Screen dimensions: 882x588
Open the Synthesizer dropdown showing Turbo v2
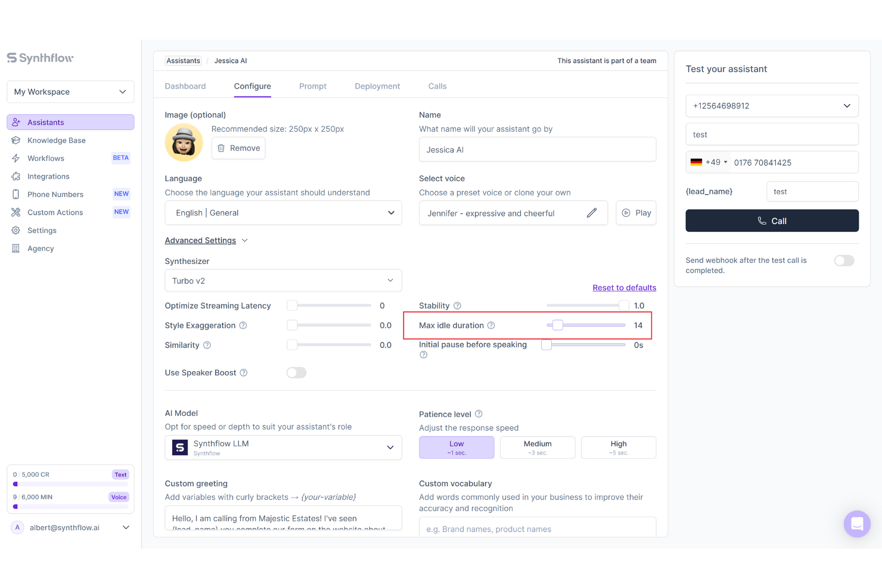[x=283, y=280]
